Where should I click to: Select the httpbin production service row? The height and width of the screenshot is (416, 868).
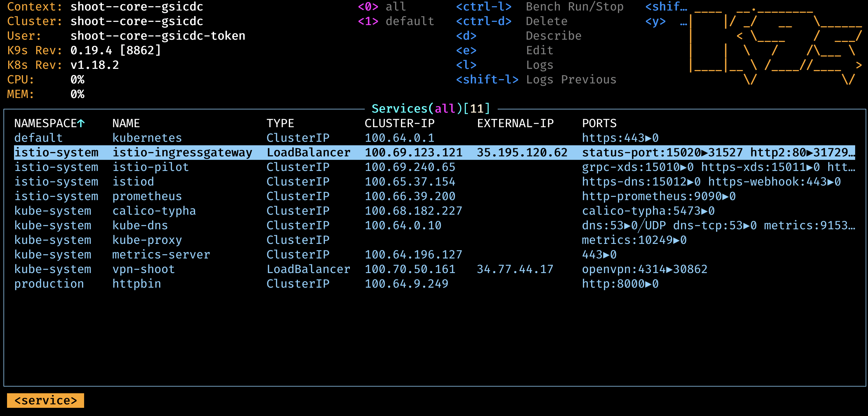tap(136, 284)
